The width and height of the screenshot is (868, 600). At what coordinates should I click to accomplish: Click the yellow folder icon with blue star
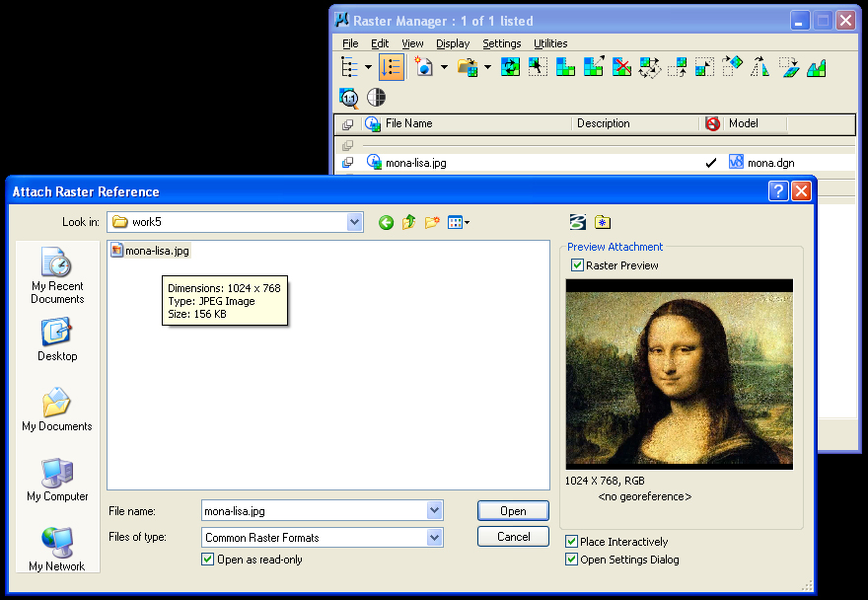click(603, 222)
